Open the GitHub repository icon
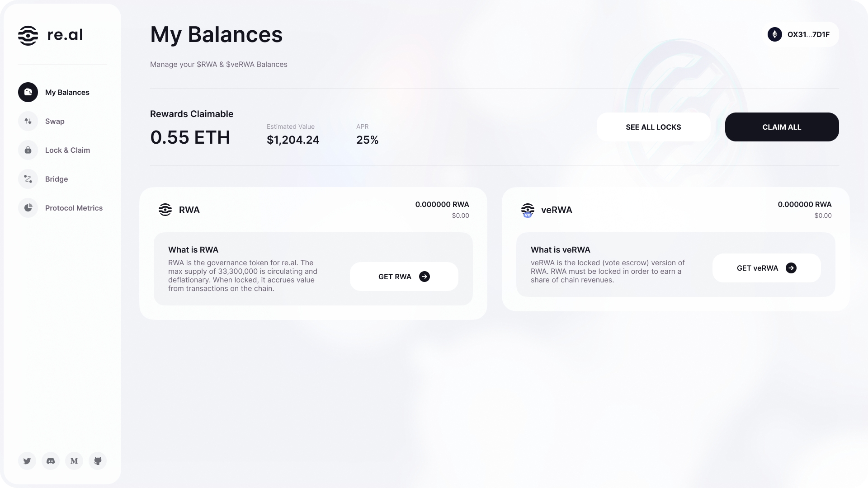The width and height of the screenshot is (868, 488). tap(98, 461)
